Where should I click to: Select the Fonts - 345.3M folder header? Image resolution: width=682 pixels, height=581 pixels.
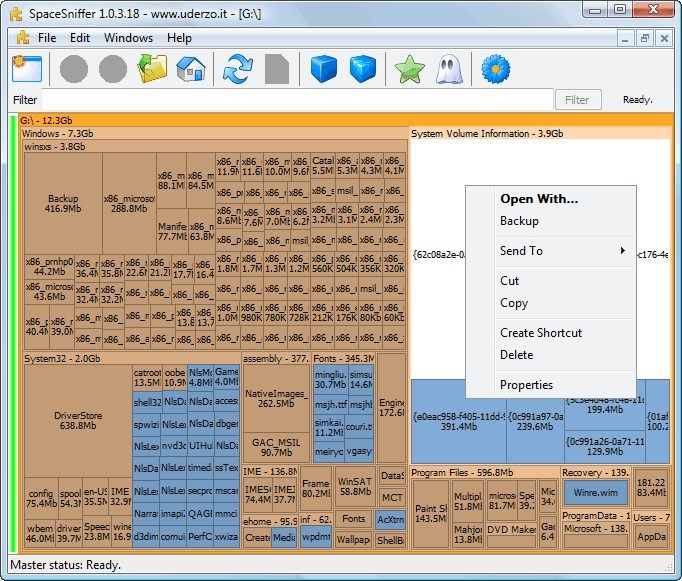click(343, 359)
